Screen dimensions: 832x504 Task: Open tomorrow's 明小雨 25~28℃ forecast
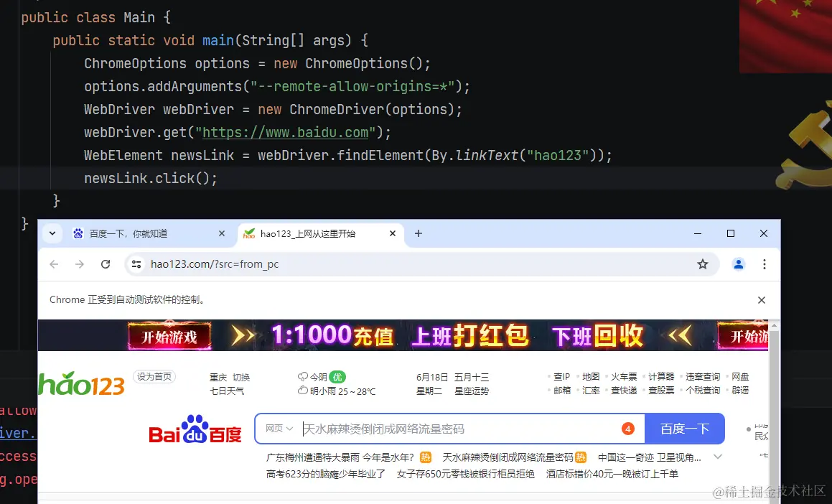(337, 391)
